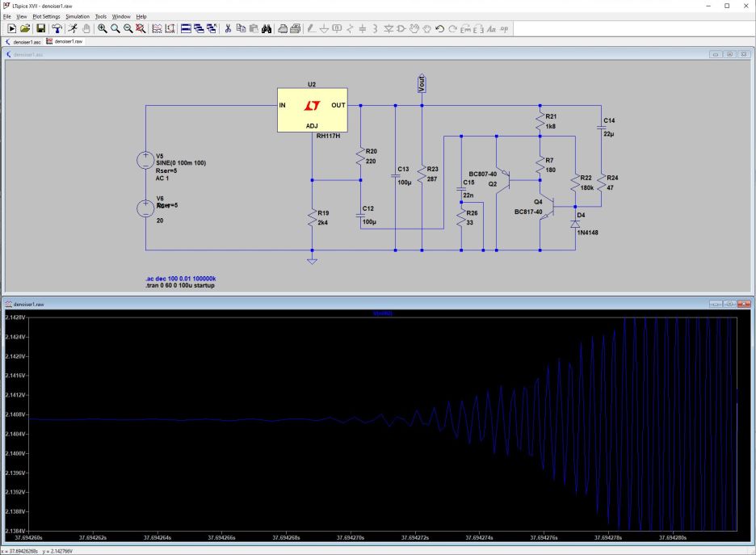This screenshot has width=756, height=555.
Task: Click the plot trace title label
Action: pyautogui.click(x=383, y=313)
